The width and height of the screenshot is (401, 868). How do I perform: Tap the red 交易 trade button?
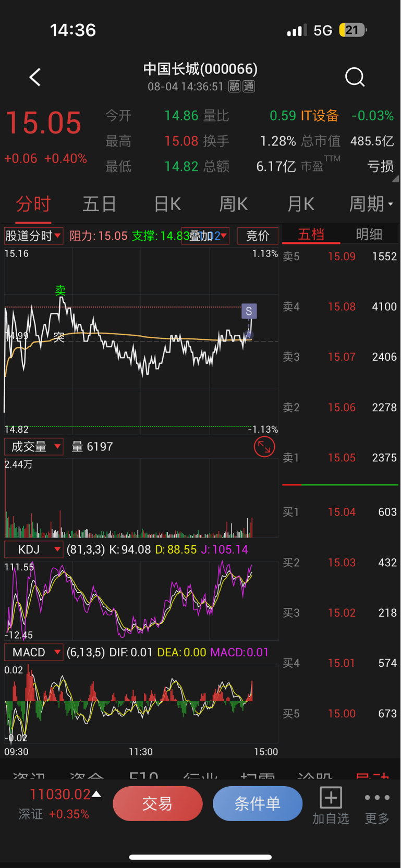[157, 803]
